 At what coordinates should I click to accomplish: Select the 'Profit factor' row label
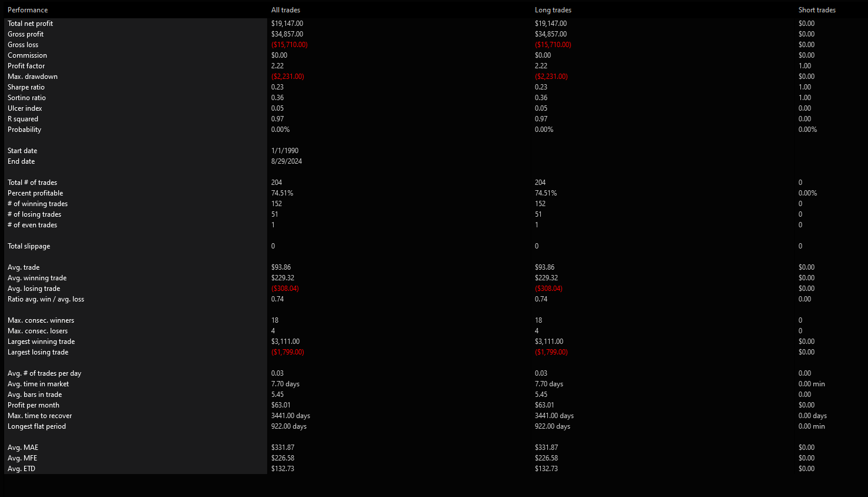pyautogui.click(x=26, y=66)
